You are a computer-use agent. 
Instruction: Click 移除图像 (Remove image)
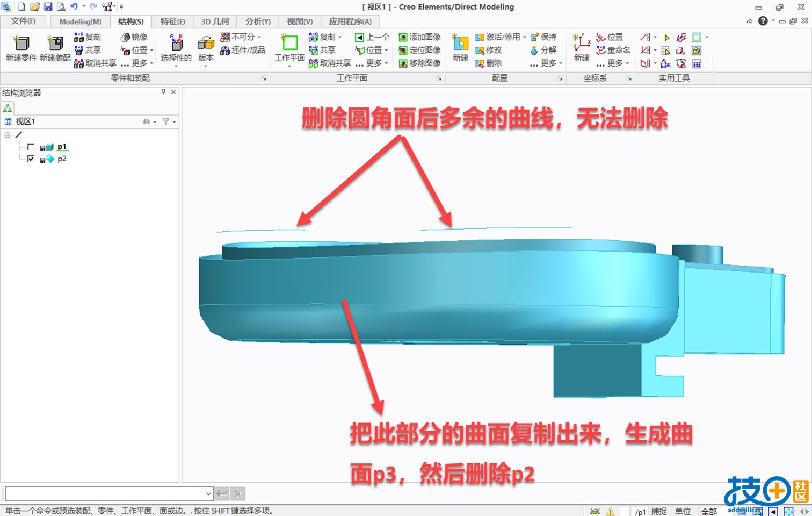tap(419, 63)
